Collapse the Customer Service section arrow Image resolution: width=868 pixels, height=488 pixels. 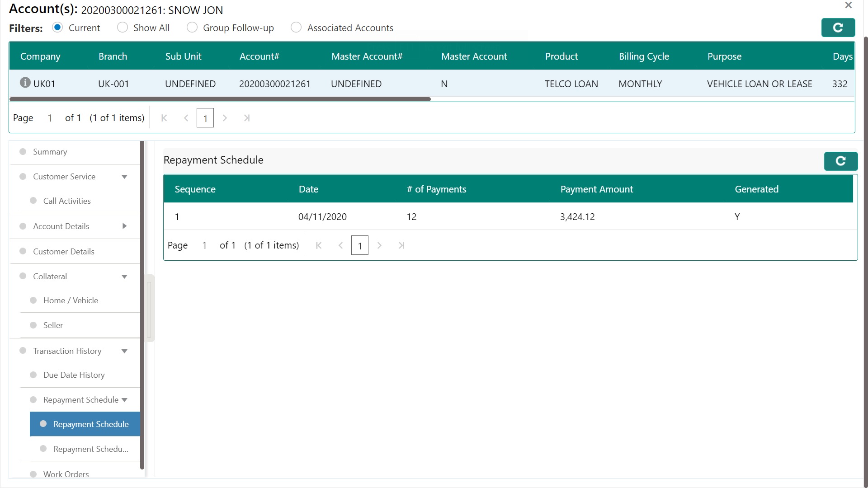pyautogui.click(x=124, y=177)
